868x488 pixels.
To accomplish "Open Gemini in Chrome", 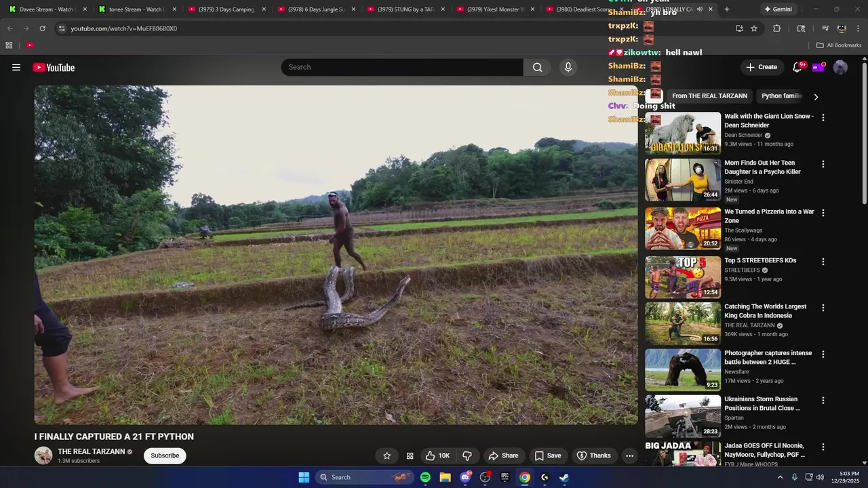I will pos(778,9).
